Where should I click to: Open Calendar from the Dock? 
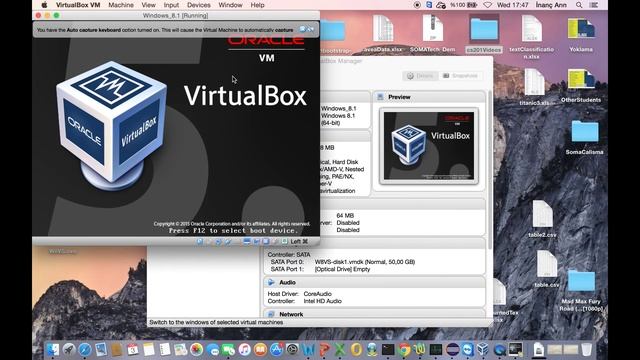(133, 349)
